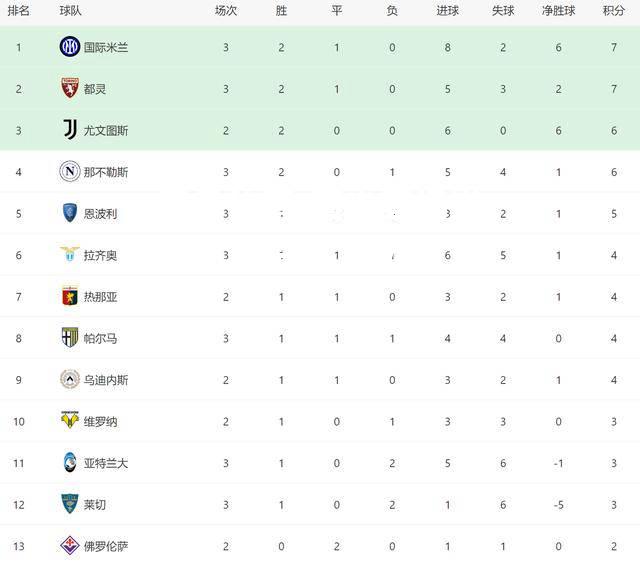Click the Udinese club logo
This screenshot has width=640, height=563.
(70, 379)
